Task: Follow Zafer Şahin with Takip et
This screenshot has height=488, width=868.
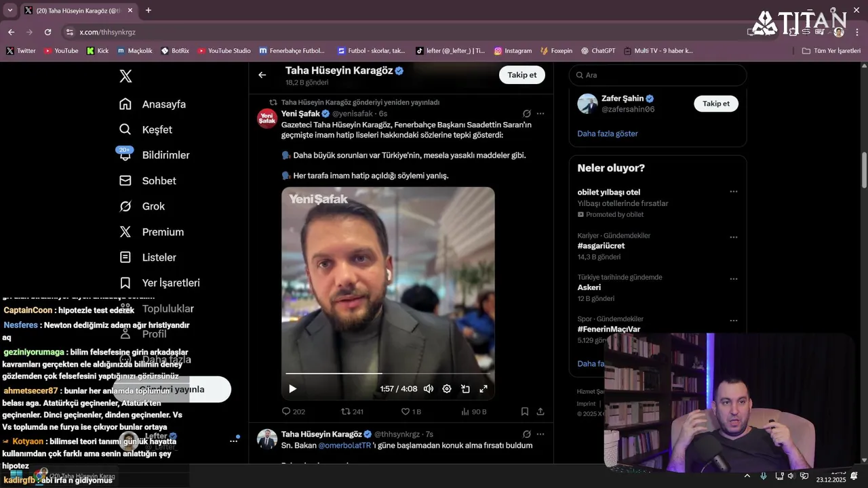Action: (716, 104)
